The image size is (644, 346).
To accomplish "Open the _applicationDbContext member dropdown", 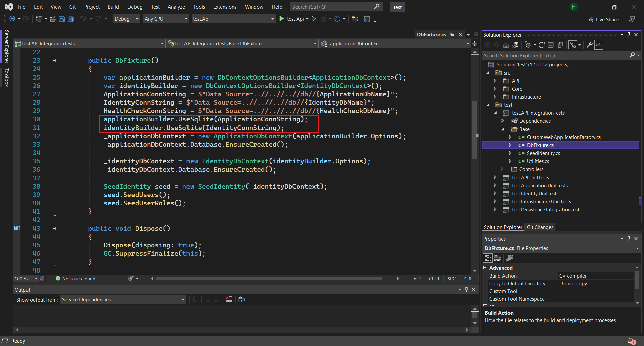I will 395,44.
